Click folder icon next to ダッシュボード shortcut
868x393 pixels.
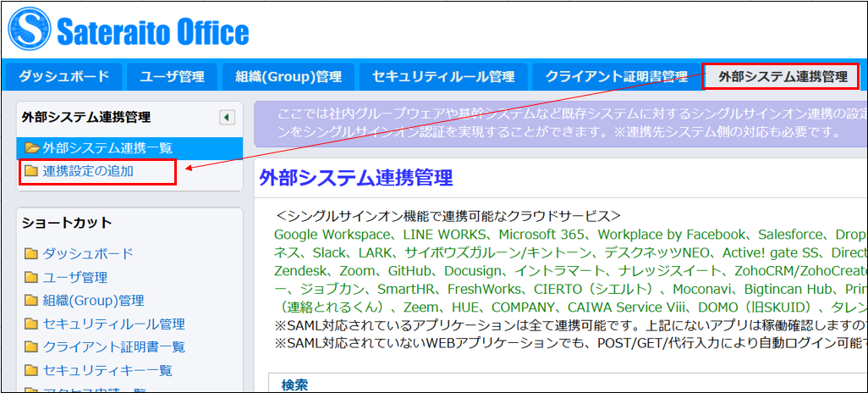30,254
